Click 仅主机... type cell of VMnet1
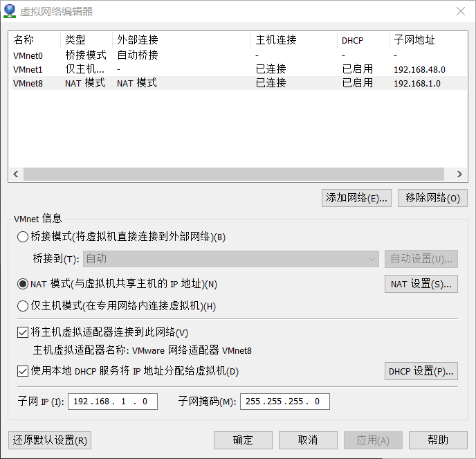The height and width of the screenshot is (459, 476). point(84,69)
